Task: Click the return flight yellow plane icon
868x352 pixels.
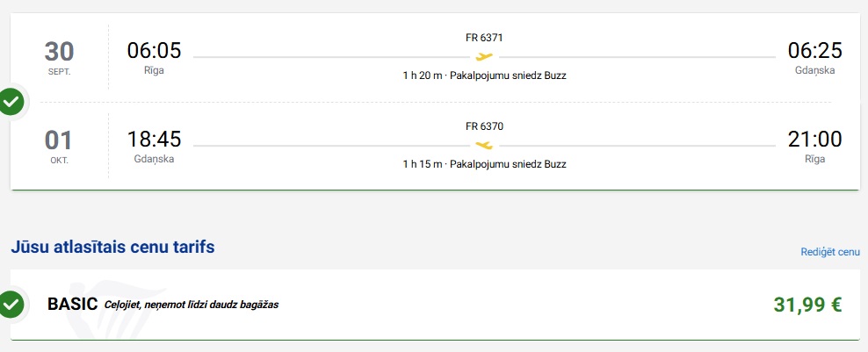Action: click(x=484, y=145)
